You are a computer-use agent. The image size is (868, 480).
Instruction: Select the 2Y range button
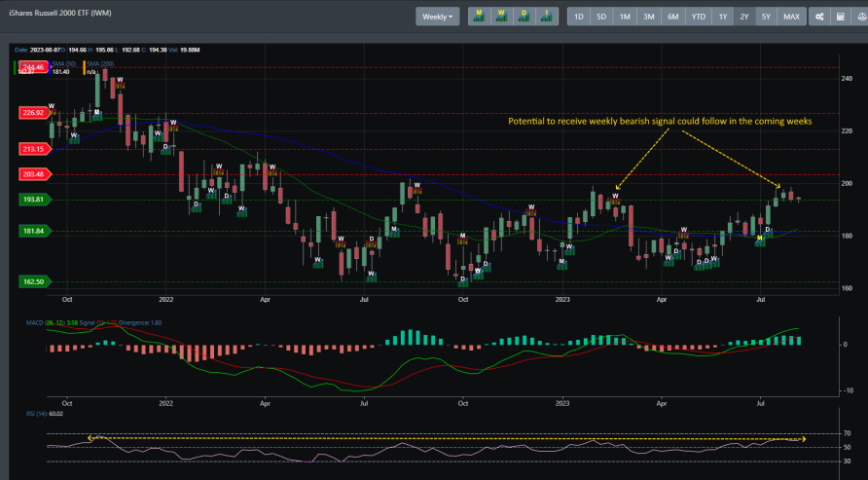coord(744,17)
